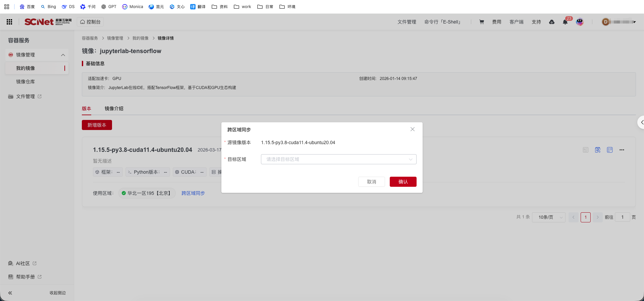The height and width of the screenshot is (301, 644).
Task: Open the 翻译 bookmark
Action: pyautogui.click(x=198, y=7)
